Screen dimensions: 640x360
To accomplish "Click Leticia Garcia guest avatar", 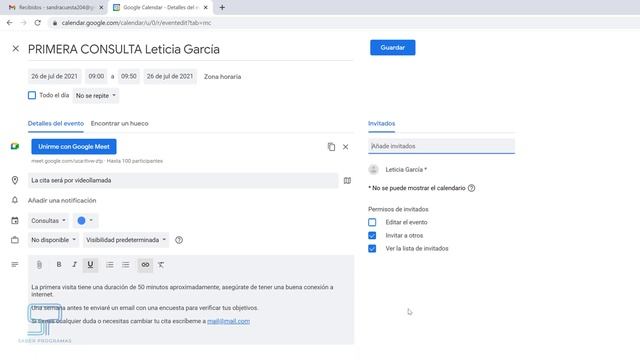I will pyautogui.click(x=373, y=169).
